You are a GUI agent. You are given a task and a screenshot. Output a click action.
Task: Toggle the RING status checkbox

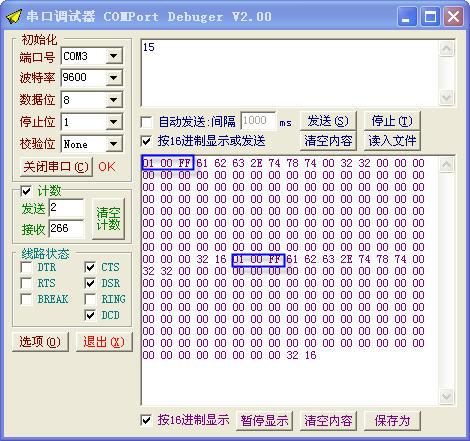pos(90,299)
